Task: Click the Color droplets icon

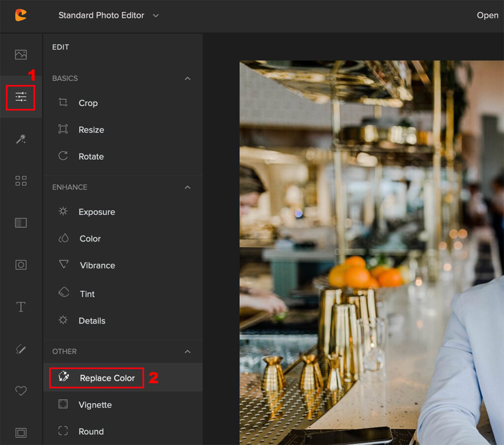Action: click(x=63, y=238)
